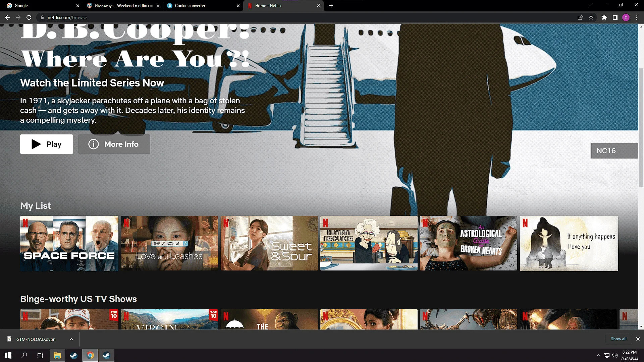Click Show all downloads
644x362 pixels.
(619, 339)
